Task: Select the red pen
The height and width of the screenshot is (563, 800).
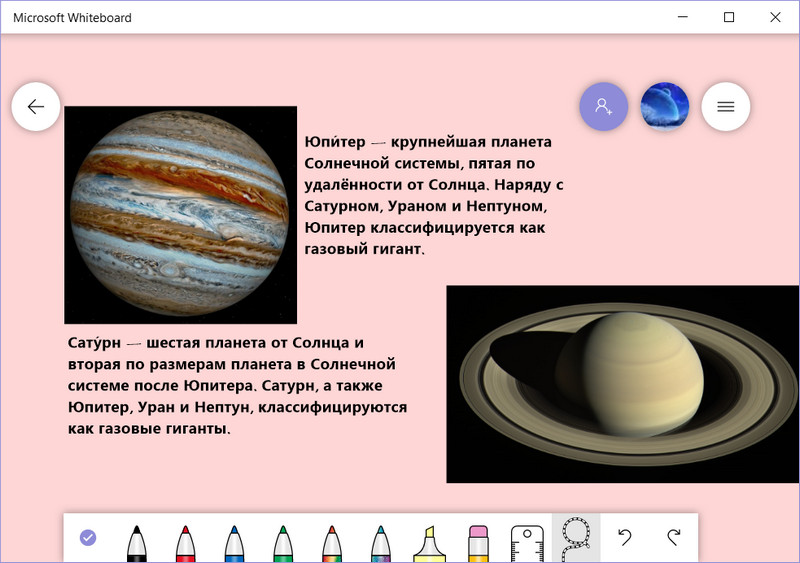Action: tap(185, 544)
